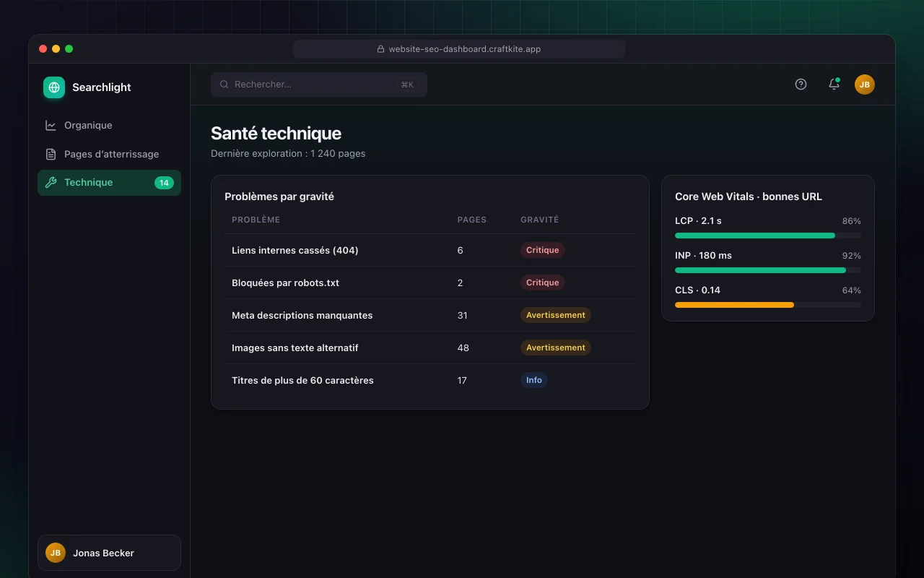The height and width of the screenshot is (578, 924).
Task: Click the Technique wrench icon
Action: 51,183
